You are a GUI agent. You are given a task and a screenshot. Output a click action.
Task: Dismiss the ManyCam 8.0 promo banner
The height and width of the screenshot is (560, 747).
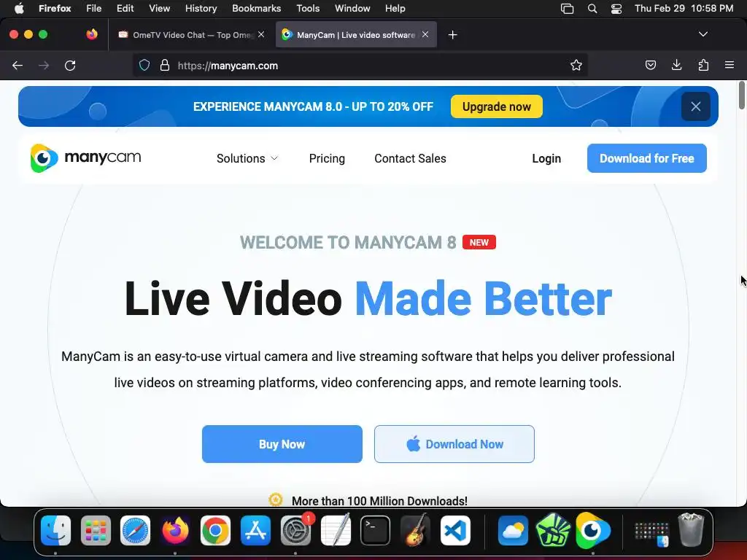click(695, 106)
